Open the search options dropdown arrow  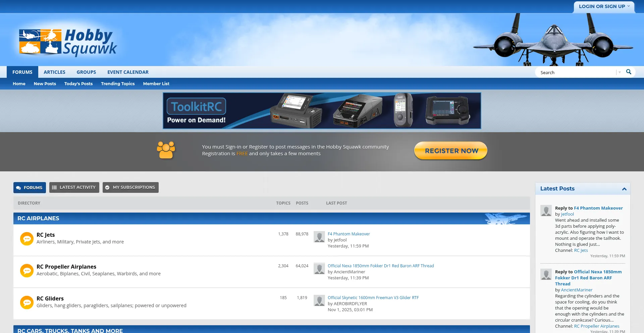tap(620, 72)
